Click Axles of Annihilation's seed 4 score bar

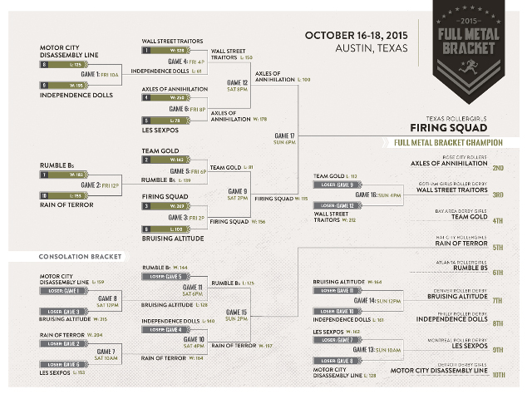coord(170,97)
